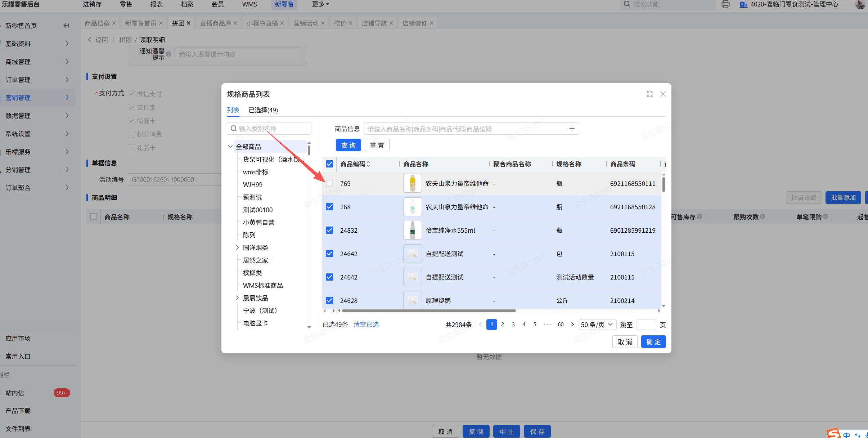Screen dimensions: 868x438
Task: Click the printer icon in top bar
Action: [725, 4]
